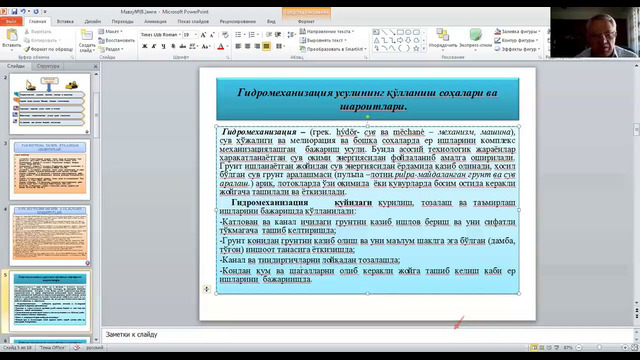Switch to Normal view icon in status bar
This screenshot has height=360, width=640.
point(534,347)
